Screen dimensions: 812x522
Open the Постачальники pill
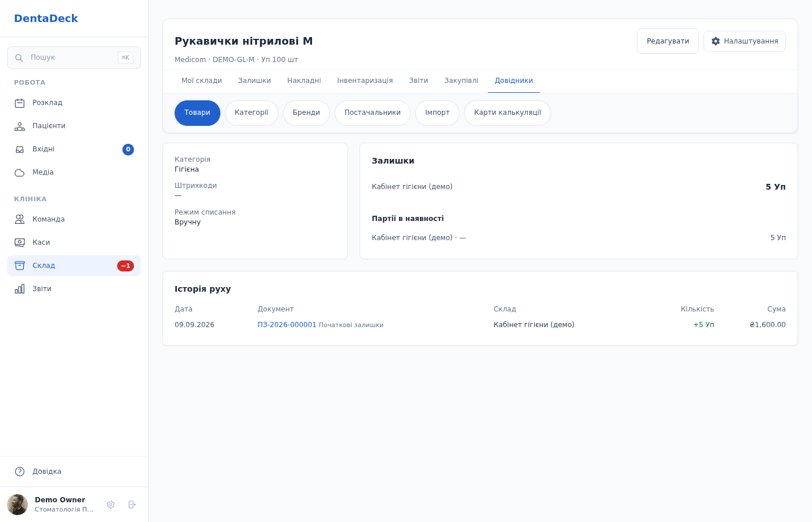click(x=372, y=113)
